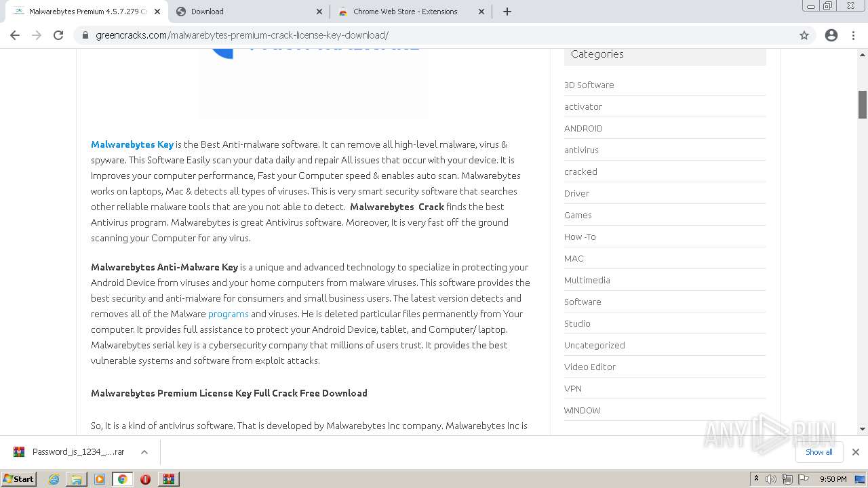Click scrollbar up arrow

(x=863, y=54)
